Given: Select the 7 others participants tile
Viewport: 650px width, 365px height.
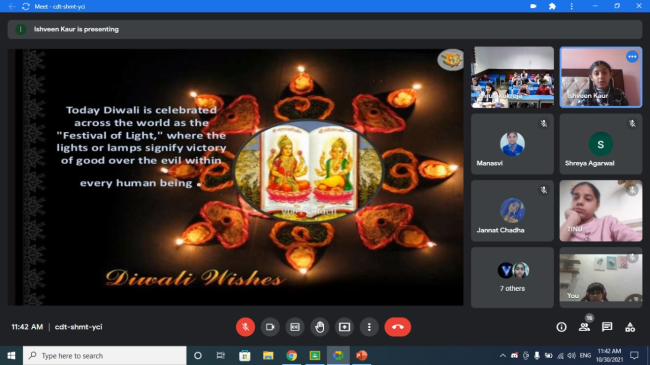Looking at the screenshot, I should coord(512,277).
